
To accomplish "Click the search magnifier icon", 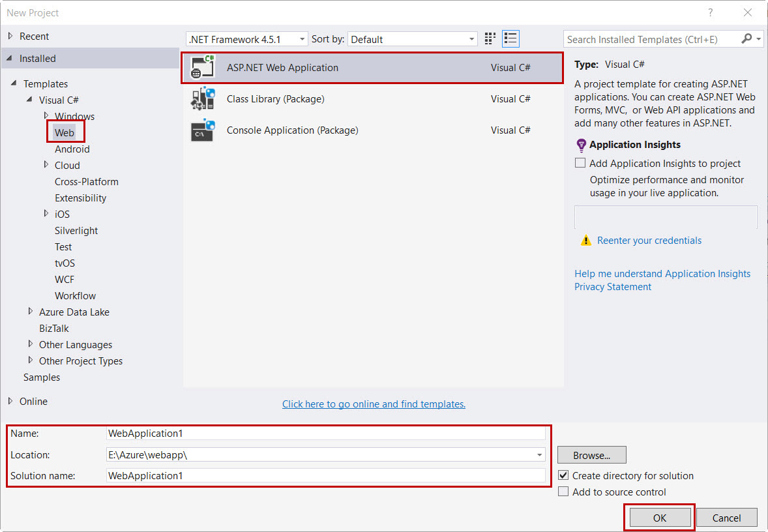I will [746, 38].
